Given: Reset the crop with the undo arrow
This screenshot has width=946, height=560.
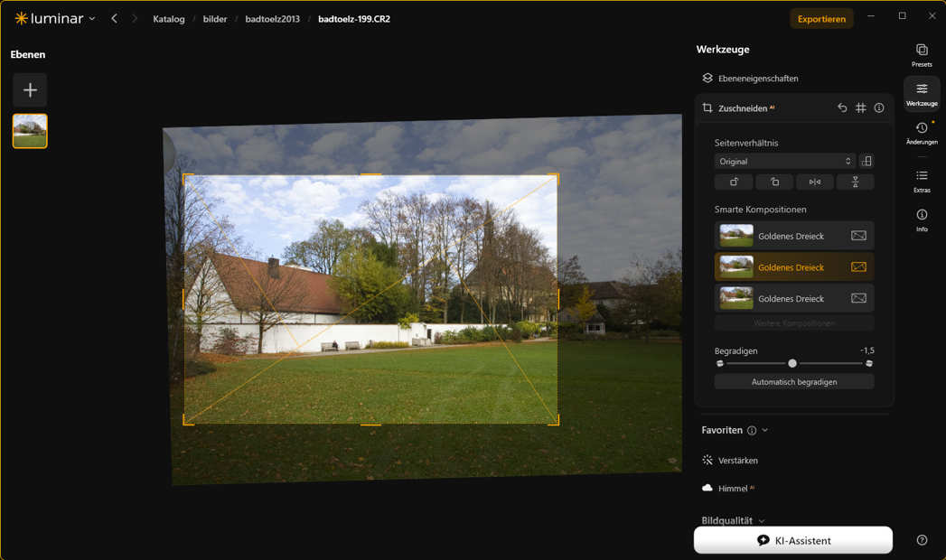Looking at the screenshot, I should [x=842, y=107].
